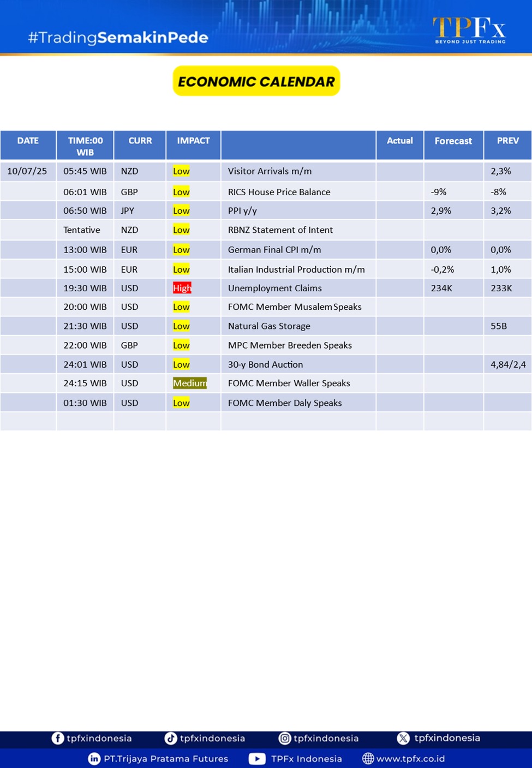This screenshot has width=532, height=768.
Task: Click the German Final CPI m/m event
Action: pyautogui.click(x=274, y=250)
